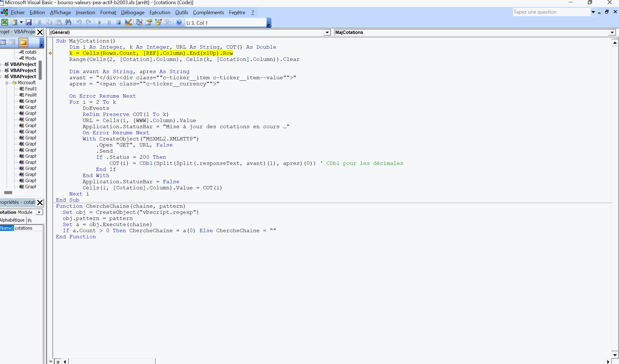The height and width of the screenshot is (364, 619).
Task: Switch to Full Module View button
Action: [x=58, y=361]
